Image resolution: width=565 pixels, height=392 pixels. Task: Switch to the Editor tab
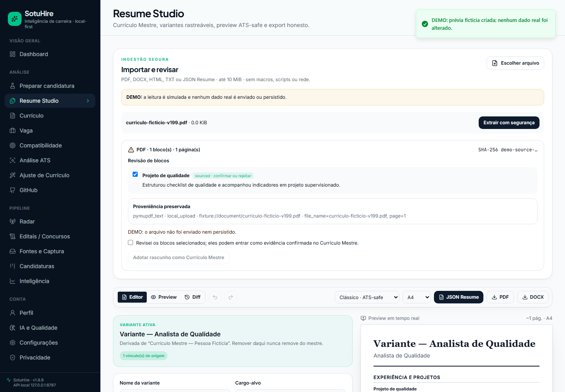(132, 297)
